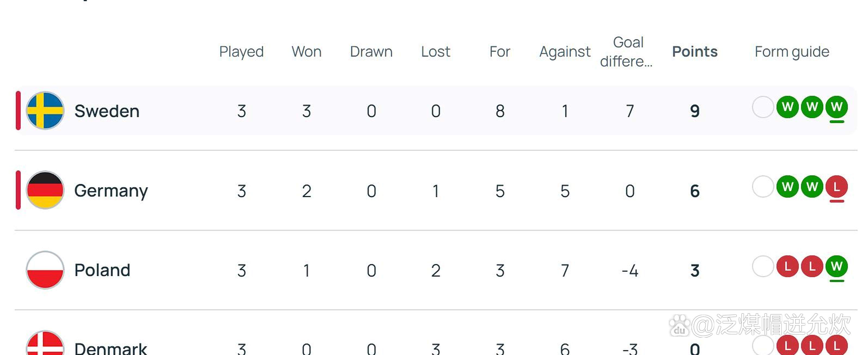Screen dimensions: 868x355
Task: Click the empty form circle for Poland
Action: pyautogui.click(x=763, y=267)
